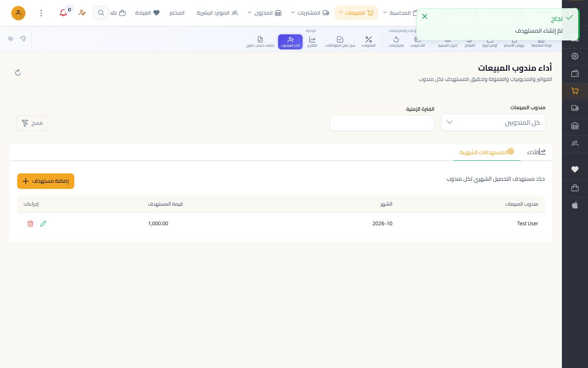Expand the المشتريات top menu
The height and width of the screenshot is (368, 588).
coord(310,13)
